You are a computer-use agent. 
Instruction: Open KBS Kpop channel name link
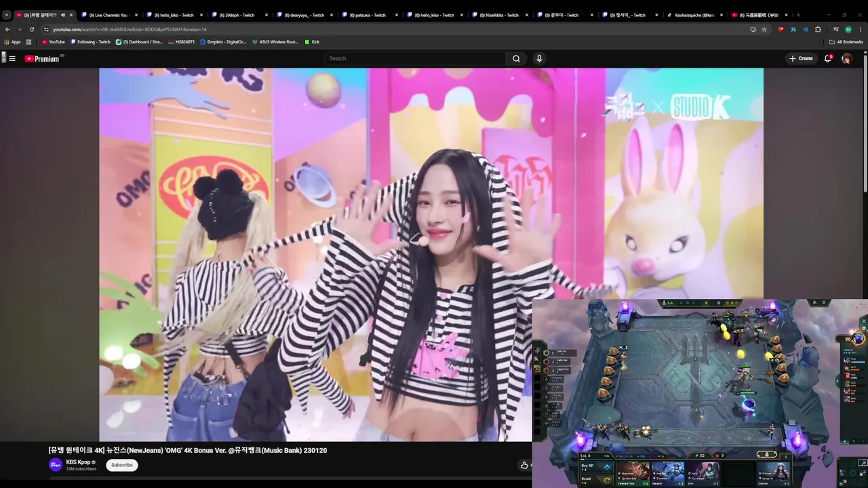pos(78,462)
